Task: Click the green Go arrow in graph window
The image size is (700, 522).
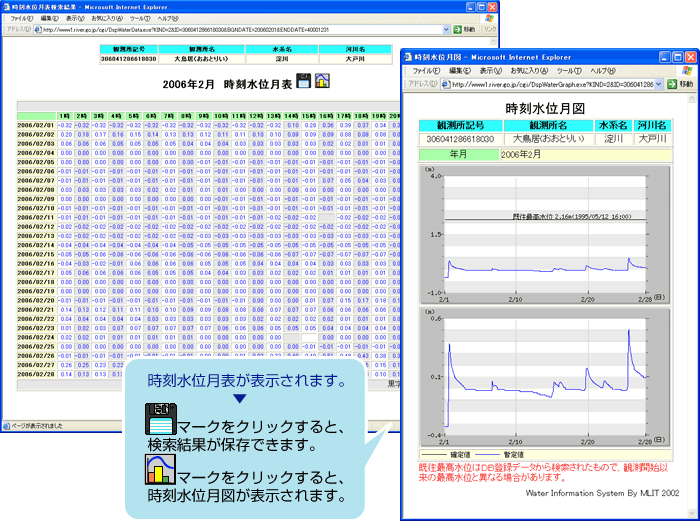Action: click(671, 85)
